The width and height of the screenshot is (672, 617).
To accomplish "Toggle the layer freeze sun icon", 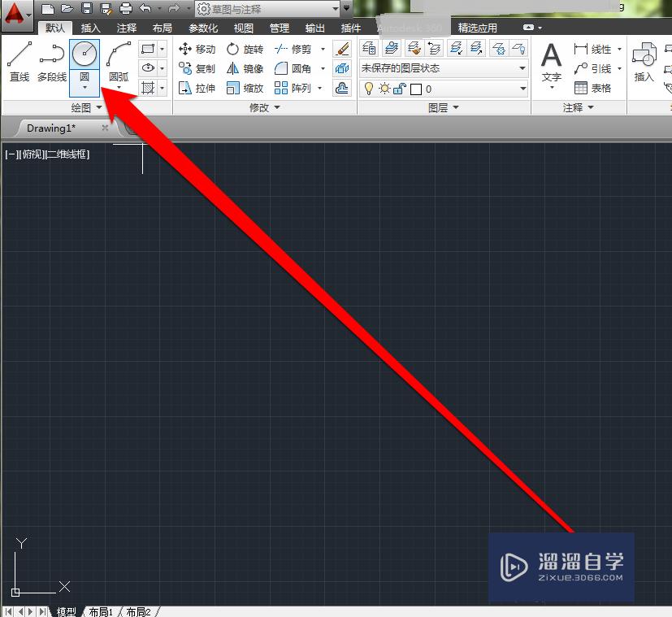I will pos(383,89).
